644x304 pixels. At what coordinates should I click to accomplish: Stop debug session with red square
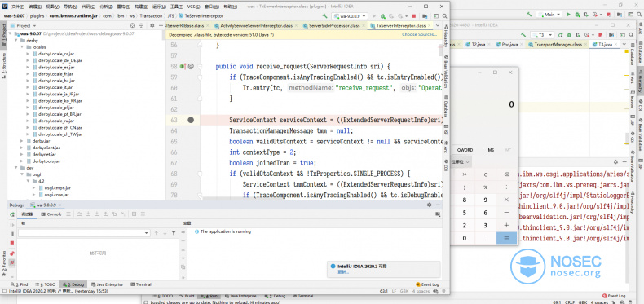click(12, 243)
